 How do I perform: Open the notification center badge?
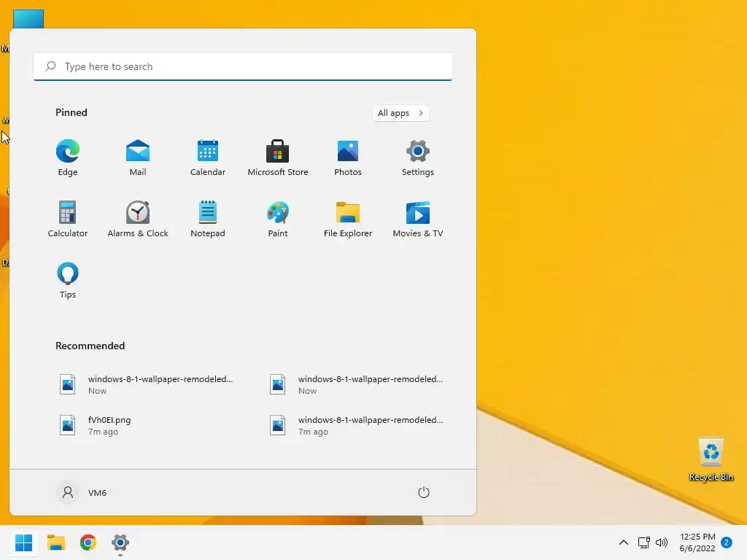click(727, 542)
